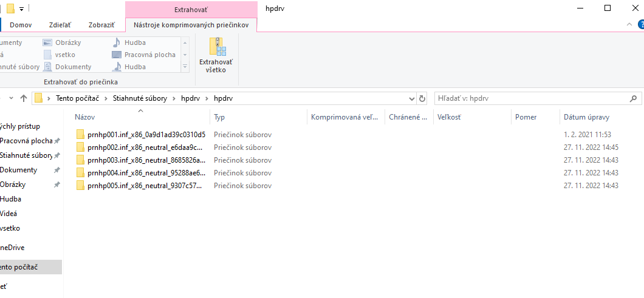644x298 pixels.
Task: Open the Help question mark icon
Action: point(640,25)
